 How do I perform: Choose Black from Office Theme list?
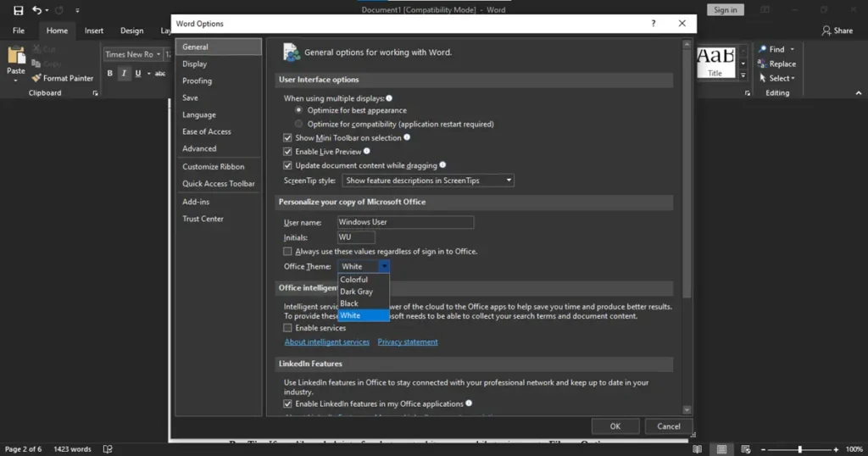[x=363, y=303]
